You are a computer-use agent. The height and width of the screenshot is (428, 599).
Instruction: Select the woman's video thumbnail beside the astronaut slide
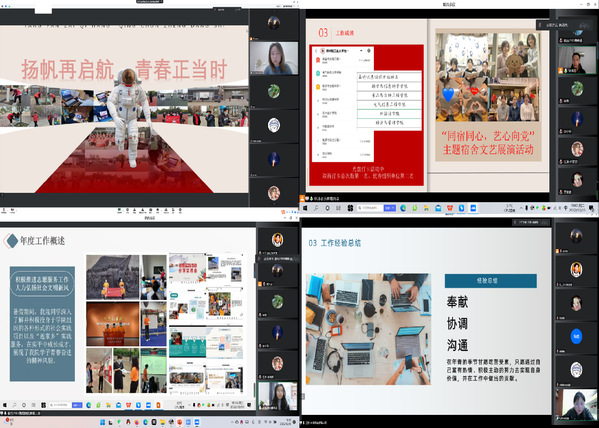(x=274, y=58)
